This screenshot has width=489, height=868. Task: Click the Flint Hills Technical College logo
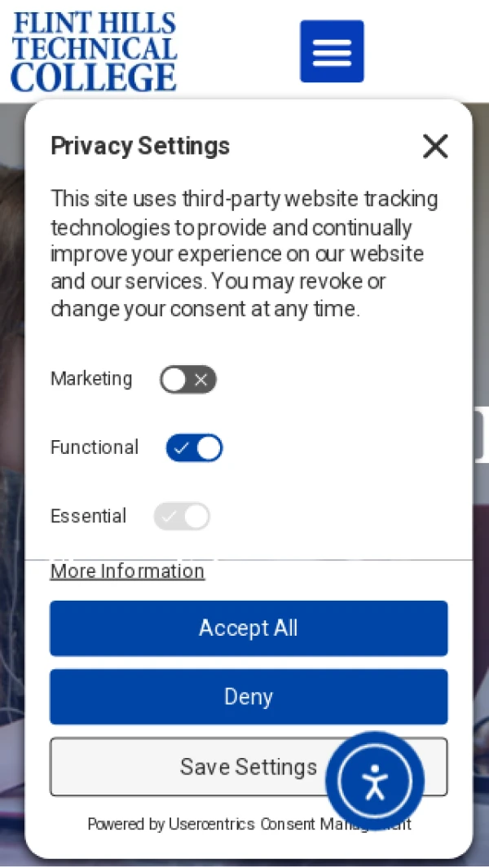click(x=94, y=51)
